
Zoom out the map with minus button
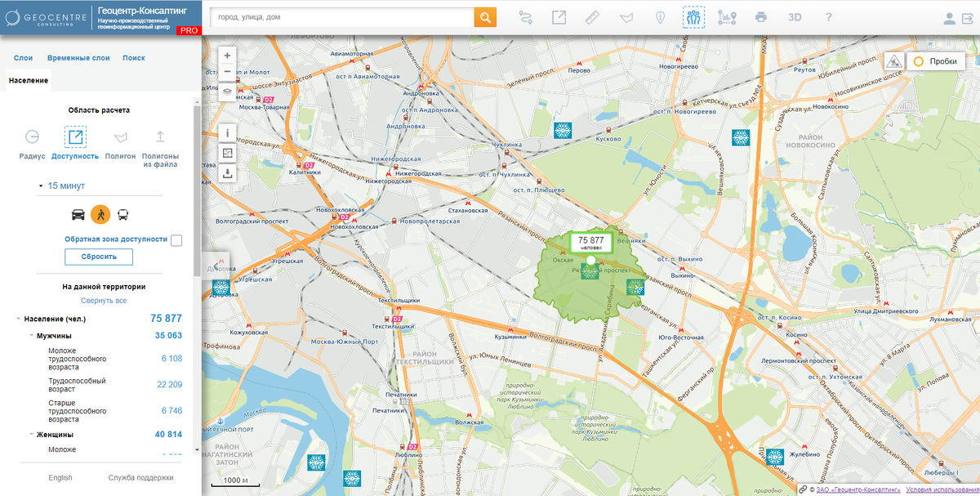point(227,72)
